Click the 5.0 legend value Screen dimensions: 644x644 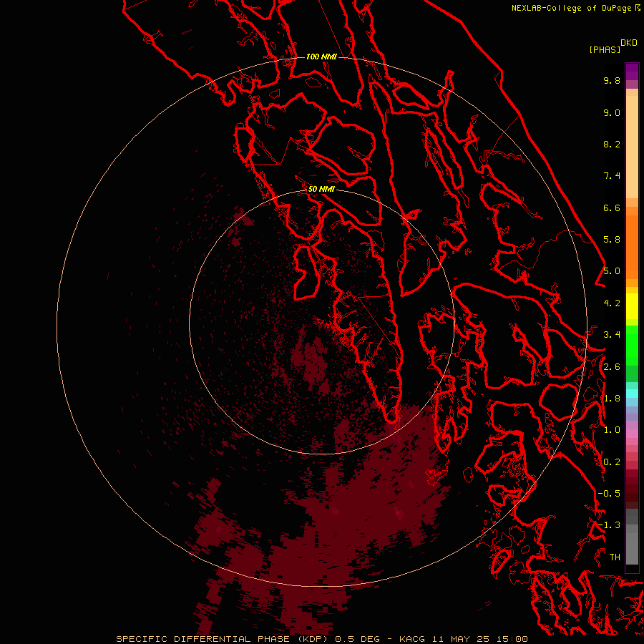[x=612, y=271]
